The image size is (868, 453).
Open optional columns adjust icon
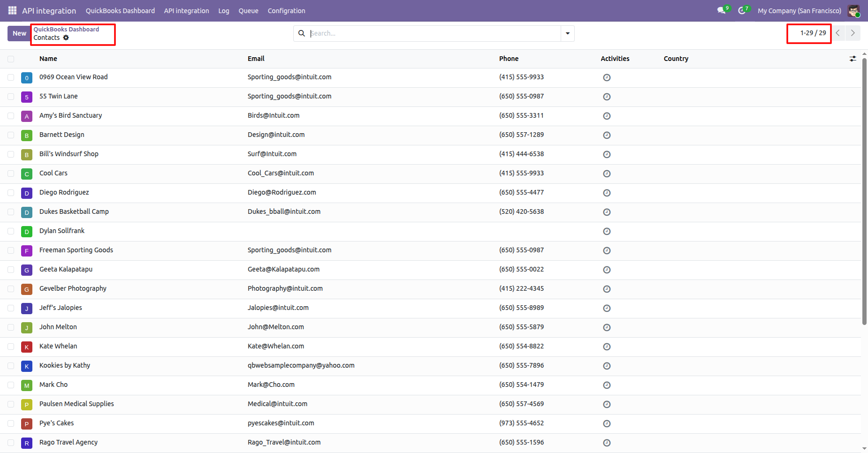point(853,59)
